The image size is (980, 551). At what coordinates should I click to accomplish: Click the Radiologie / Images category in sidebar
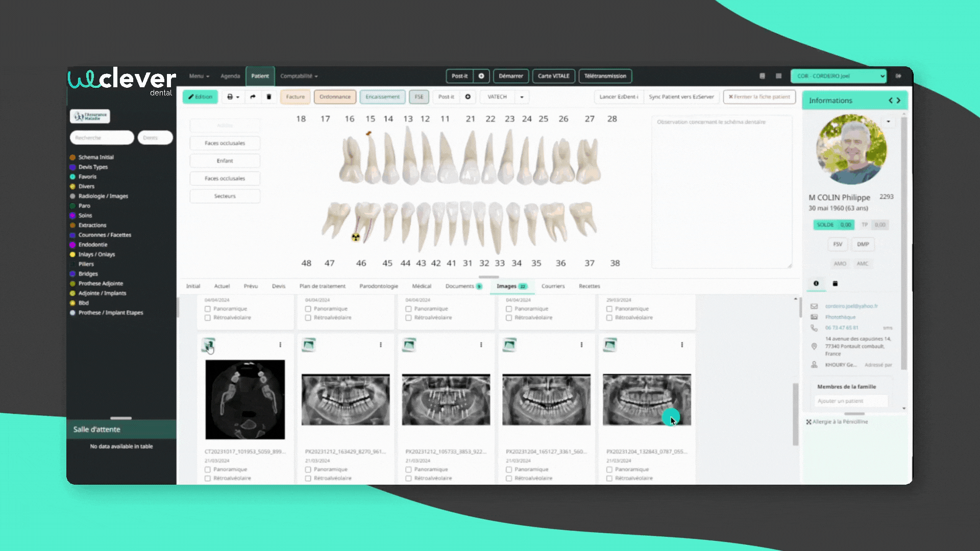103,196
